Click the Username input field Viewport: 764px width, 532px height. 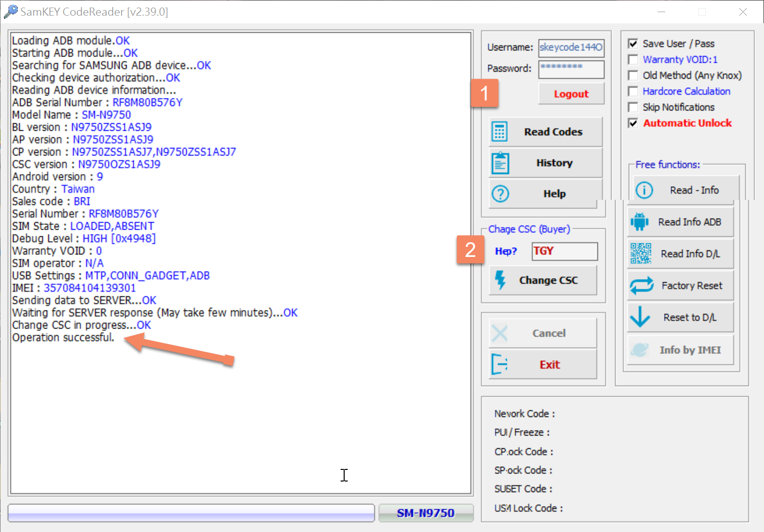(x=571, y=47)
